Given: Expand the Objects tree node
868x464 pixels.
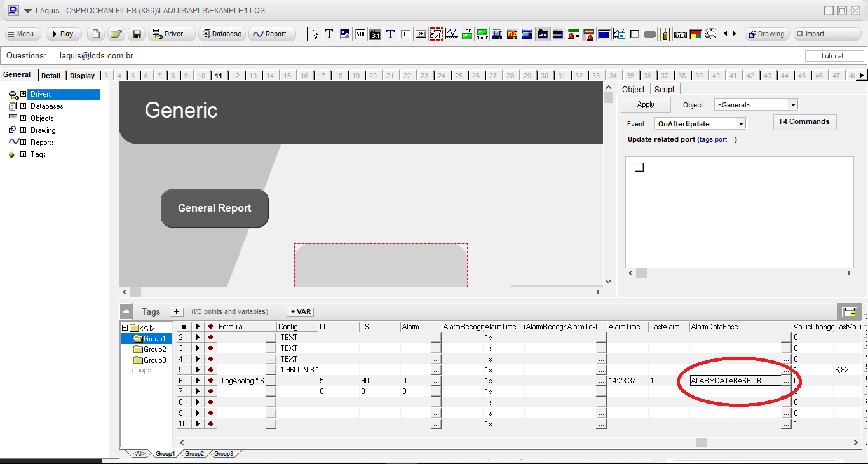Looking at the screenshot, I should click(x=23, y=118).
